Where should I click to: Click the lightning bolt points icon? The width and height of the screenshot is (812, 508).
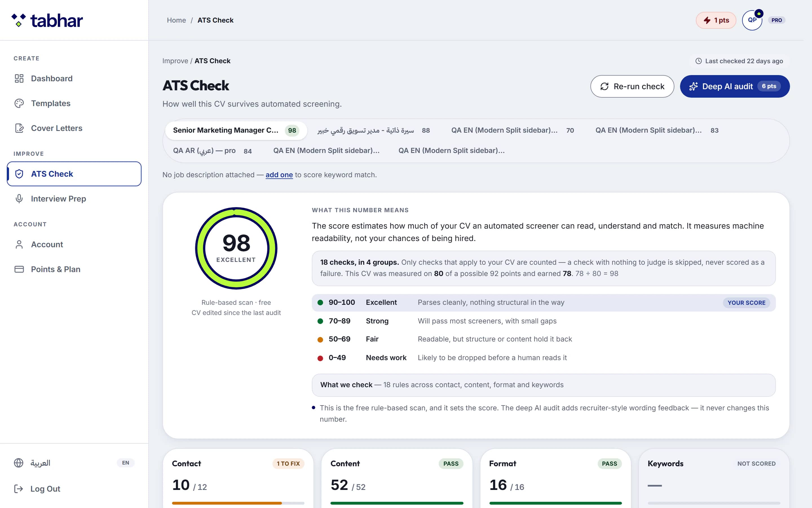click(x=707, y=20)
